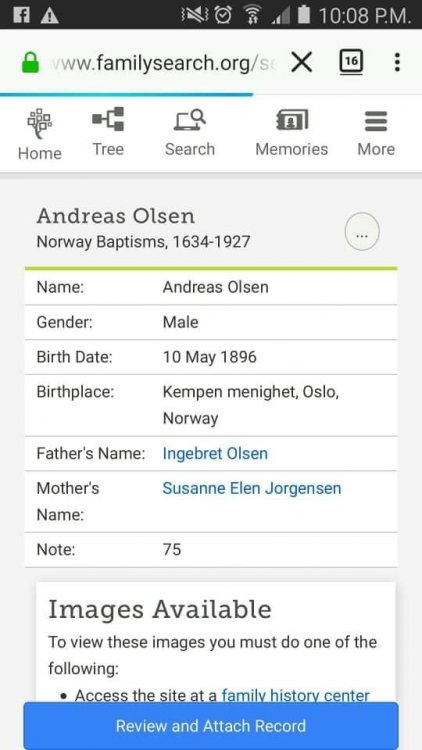Tap the warning triangle notification icon
This screenshot has width=422, height=750.
point(50,15)
